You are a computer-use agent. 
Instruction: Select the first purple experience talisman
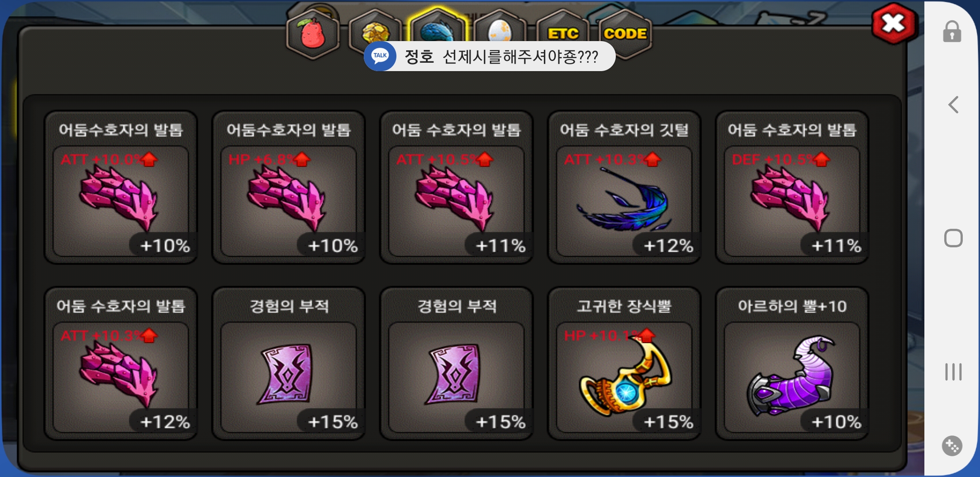(x=289, y=363)
